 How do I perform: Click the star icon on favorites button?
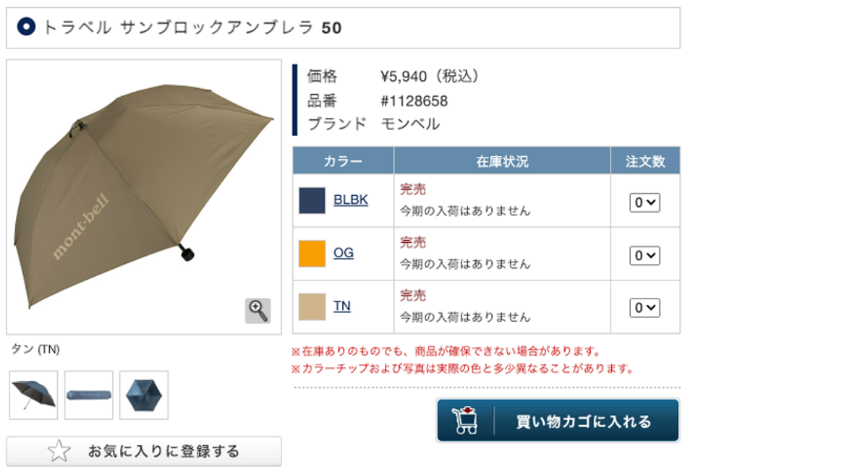coord(59,452)
